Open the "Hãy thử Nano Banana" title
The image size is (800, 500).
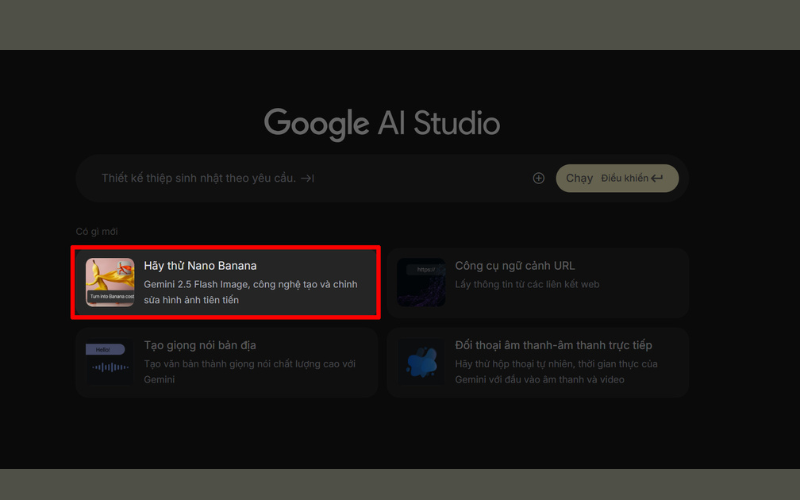[200, 266]
